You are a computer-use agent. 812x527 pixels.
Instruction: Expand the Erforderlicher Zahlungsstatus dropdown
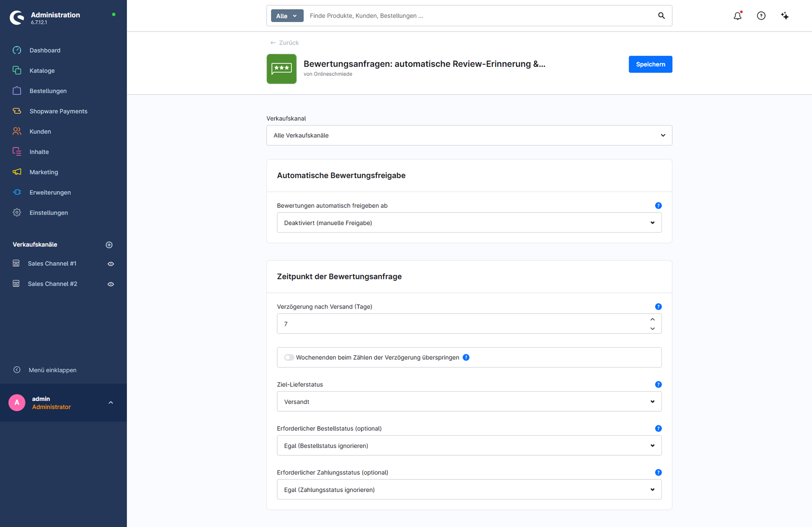pyautogui.click(x=469, y=489)
